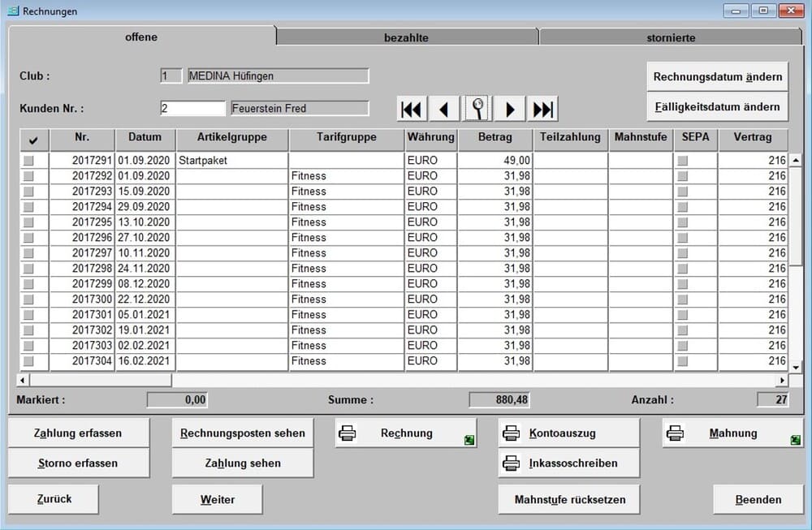The image size is (812, 530).
Task: Open the stornierte tab
Action: pos(671,37)
